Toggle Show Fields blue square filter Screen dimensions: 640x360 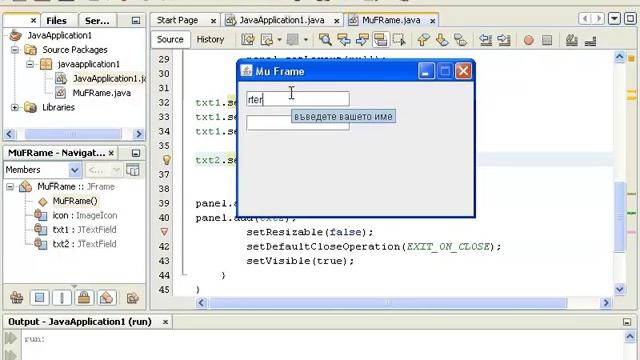(x=40, y=298)
